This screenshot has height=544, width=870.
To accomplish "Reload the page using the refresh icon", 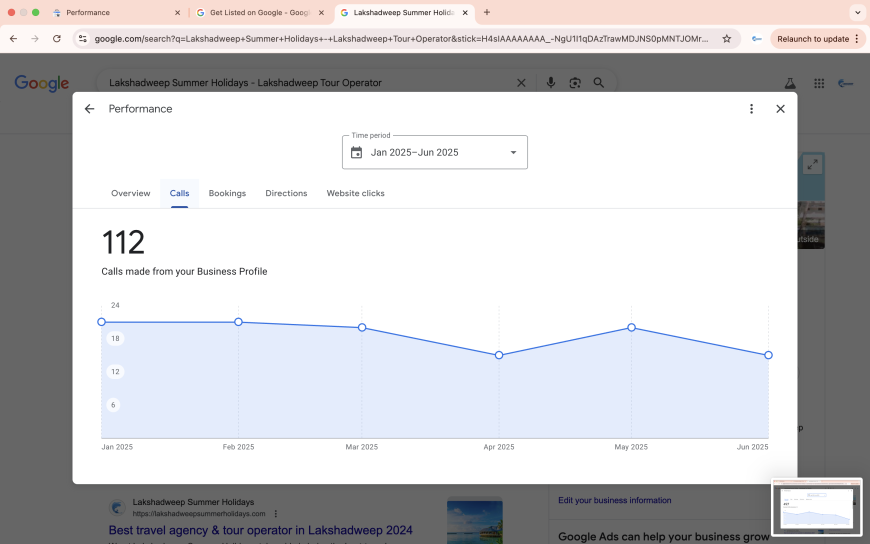I will click(57, 39).
